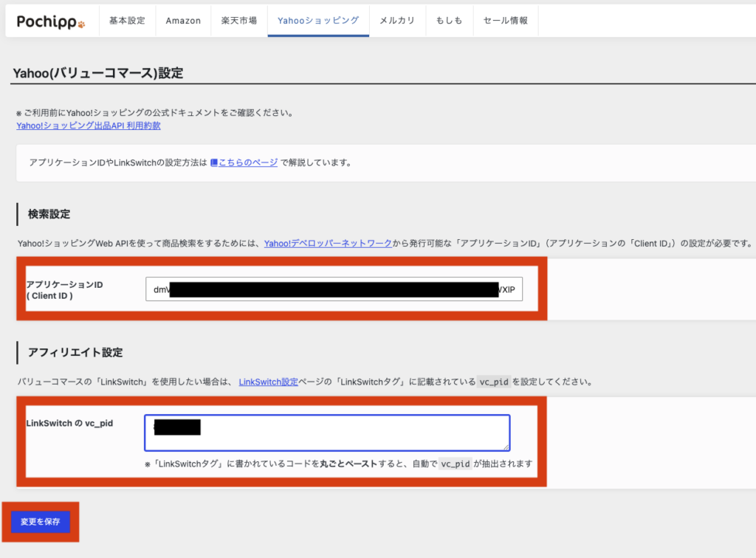Open the こちらのページ help link
The height and width of the screenshot is (558, 756).
[x=248, y=163]
